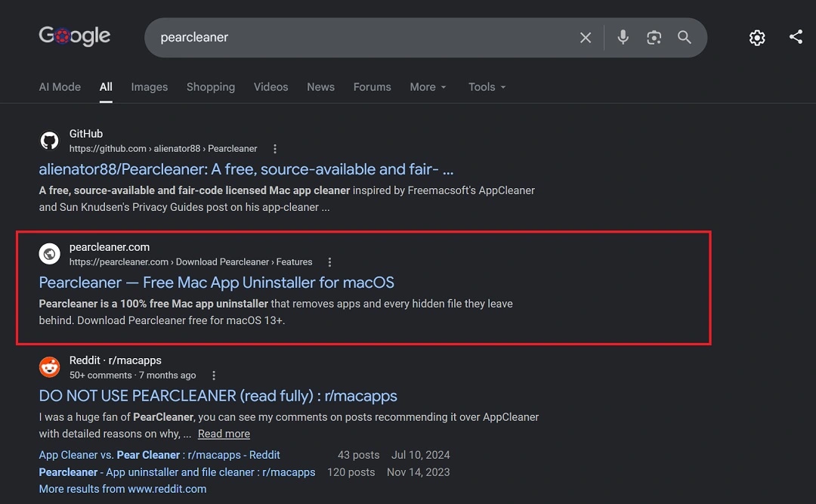The image size is (816, 504).
Task: Click the pearcleaner.com site name text
Action: click(x=110, y=247)
